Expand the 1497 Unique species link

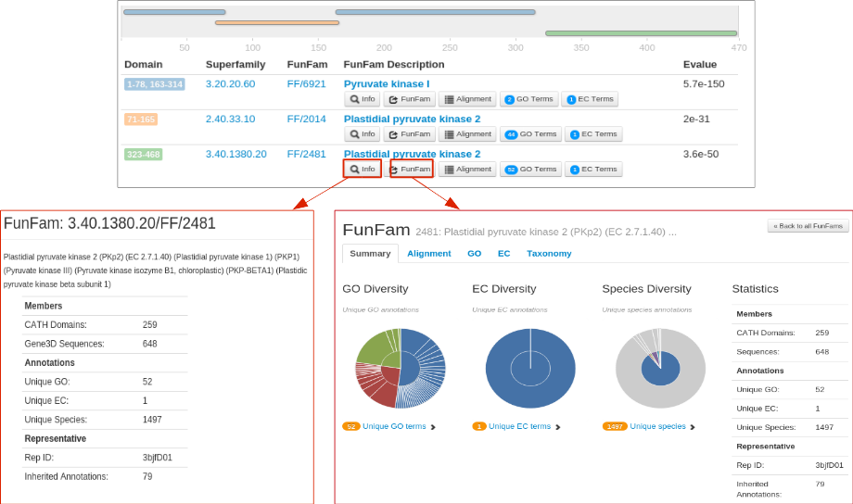click(x=657, y=427)
